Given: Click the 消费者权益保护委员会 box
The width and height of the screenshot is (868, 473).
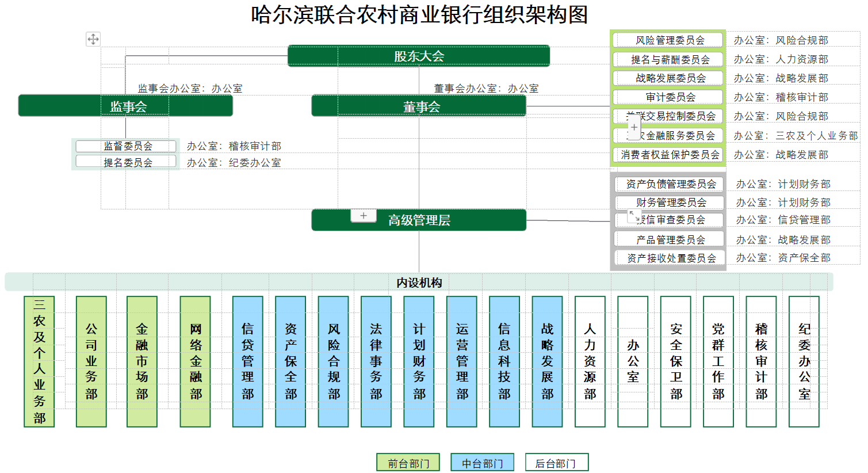Looking at the screenshot, I should coord(668,155).
